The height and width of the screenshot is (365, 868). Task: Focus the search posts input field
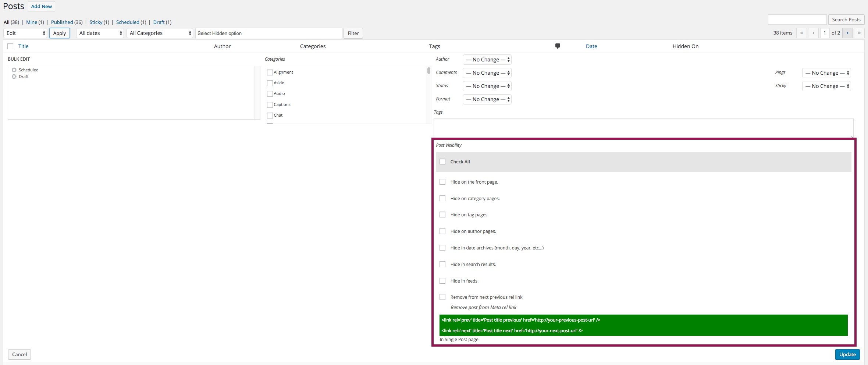(x=797, y=20)
